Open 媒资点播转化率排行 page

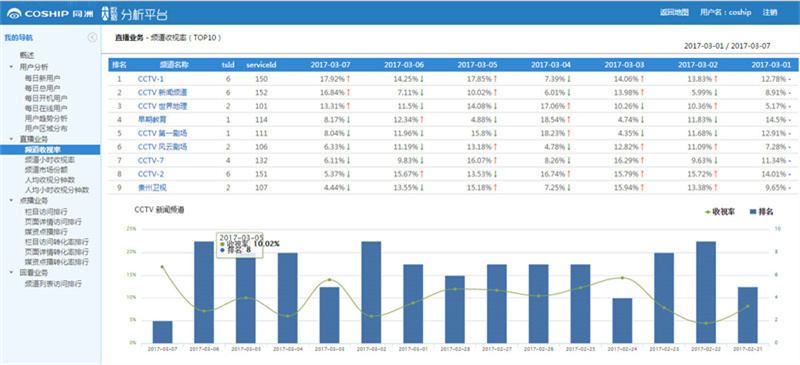[x=57, y=262]
